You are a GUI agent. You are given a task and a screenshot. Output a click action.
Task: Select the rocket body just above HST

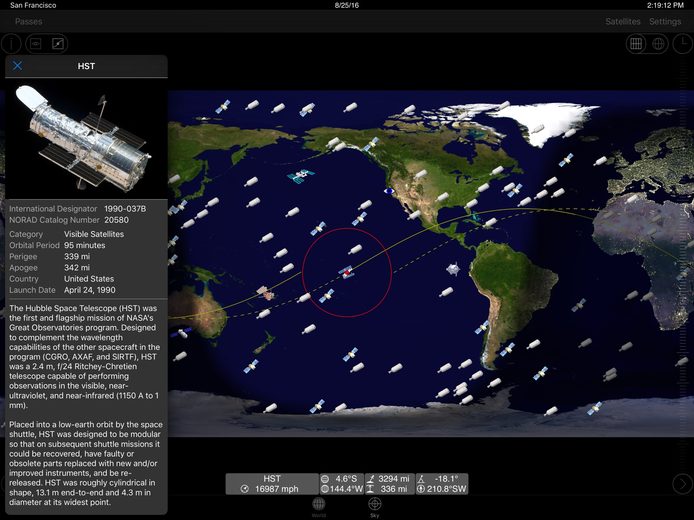pyautogui.click(x=355, y=250)
